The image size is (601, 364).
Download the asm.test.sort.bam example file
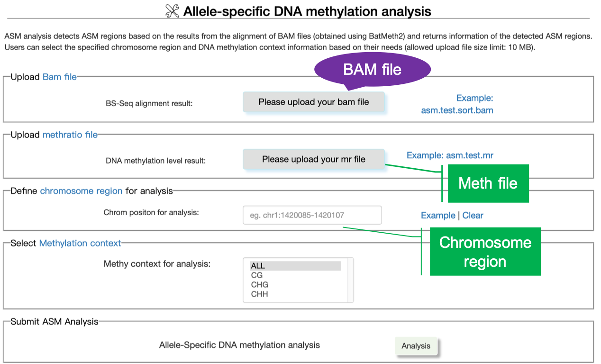coord(456,110)
